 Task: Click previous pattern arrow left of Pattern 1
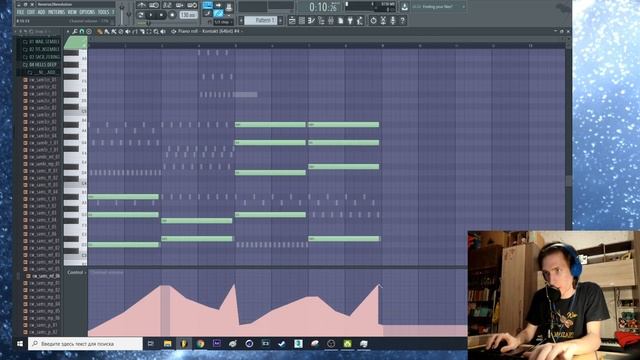(x=241, y=20)
